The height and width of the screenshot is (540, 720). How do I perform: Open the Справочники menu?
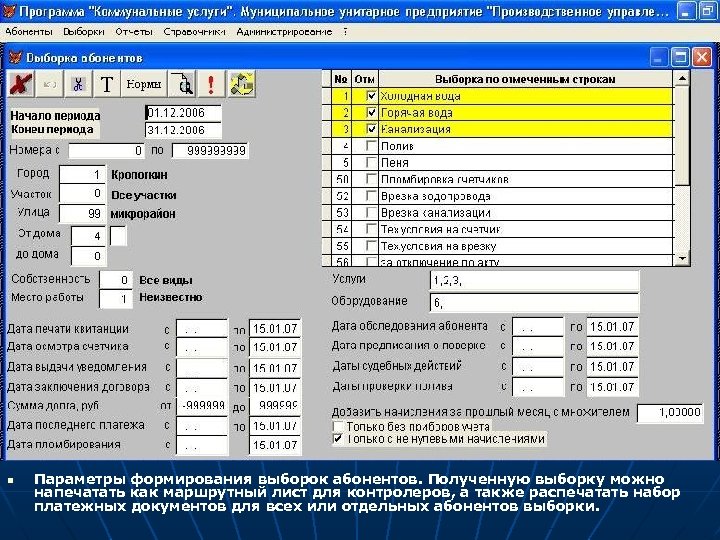pos(194,32)
